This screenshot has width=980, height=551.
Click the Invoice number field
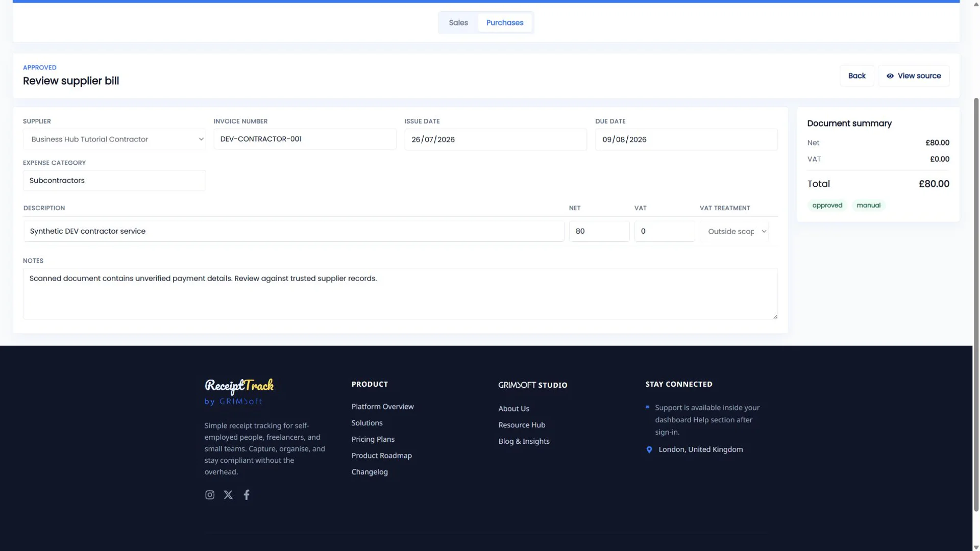pos(305,139)
